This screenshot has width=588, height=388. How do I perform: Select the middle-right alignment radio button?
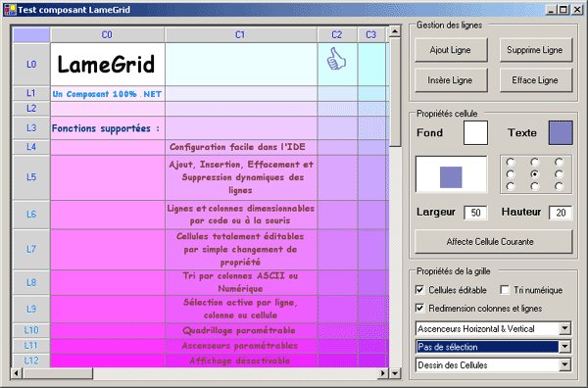tap(560, 174)
